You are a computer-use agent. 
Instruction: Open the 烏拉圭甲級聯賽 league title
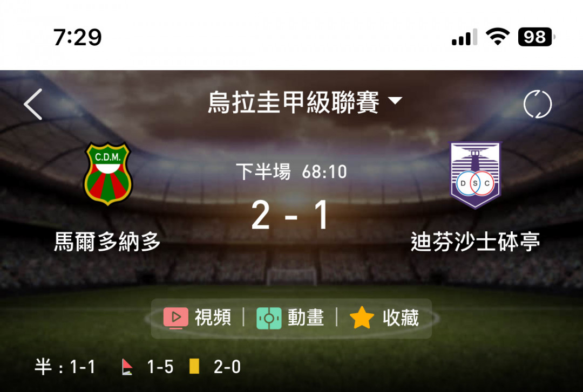pyautogui.click(x=293, y=102)
